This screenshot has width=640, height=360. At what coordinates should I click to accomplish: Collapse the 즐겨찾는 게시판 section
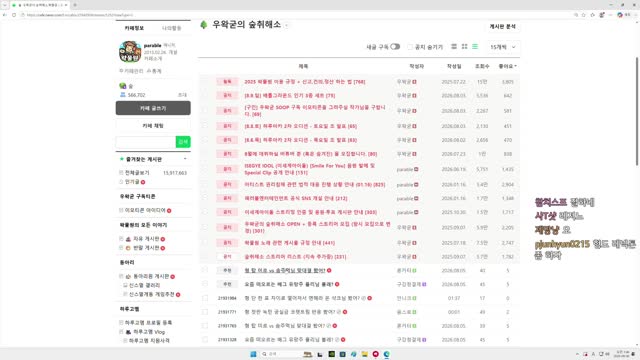point(185,159)
